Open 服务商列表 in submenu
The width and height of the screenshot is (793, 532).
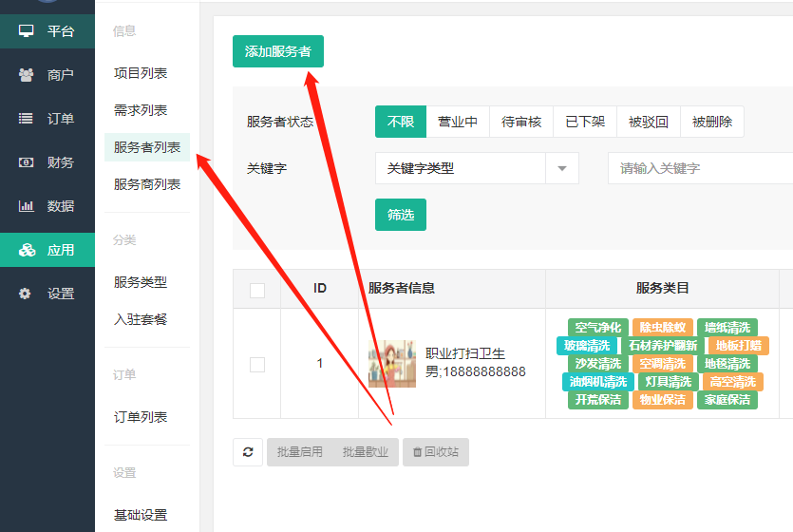pos(147,184)
